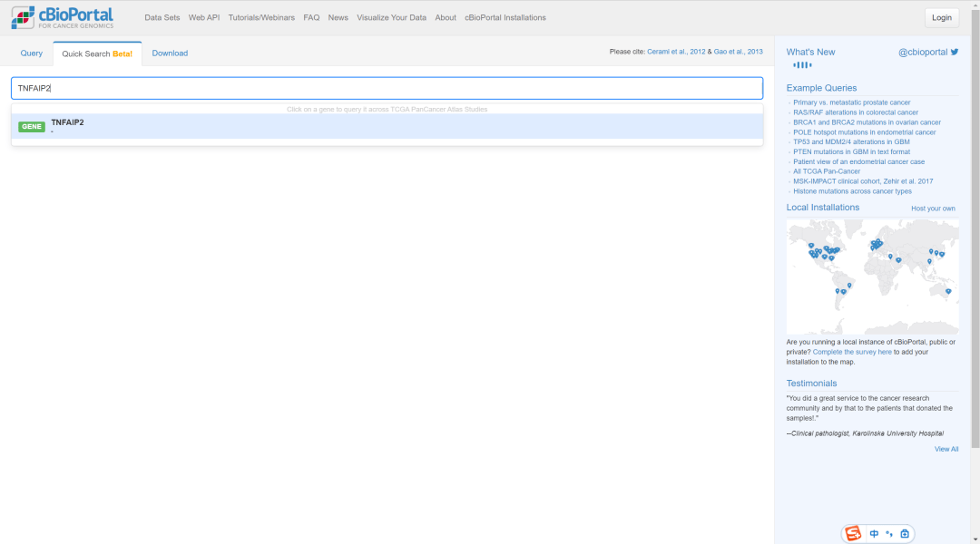Switch to the Query tab

pos(32,53)
